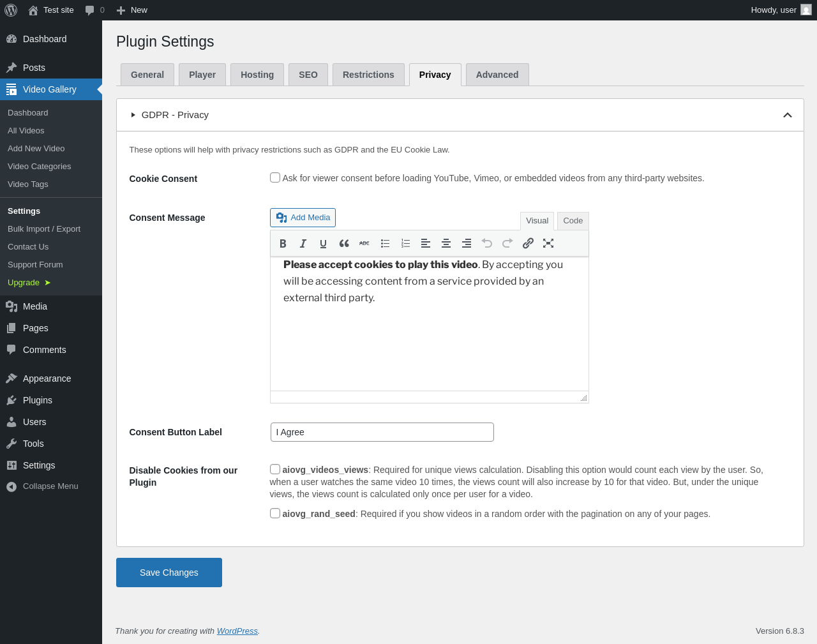Viewport: 817px width, 644px height.
Task: Enter distraction-free fullscreen editor mode
Action: click(548, 243)
